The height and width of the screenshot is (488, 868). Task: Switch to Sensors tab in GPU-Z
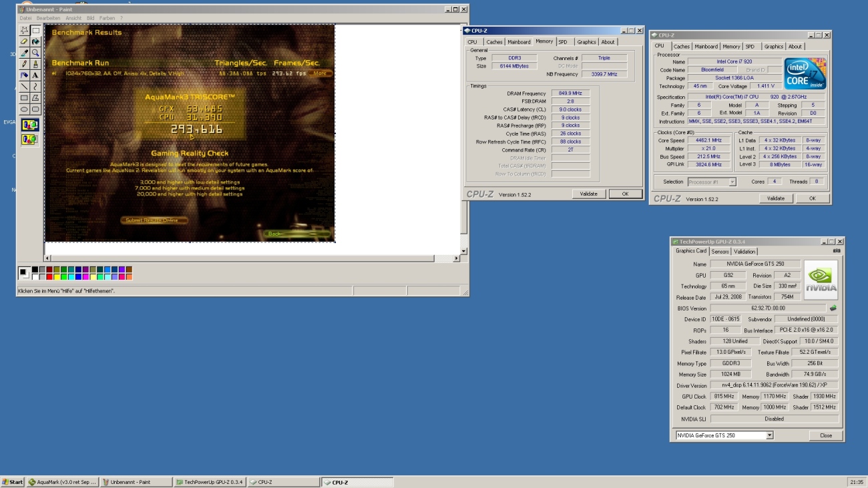(720, 252)
